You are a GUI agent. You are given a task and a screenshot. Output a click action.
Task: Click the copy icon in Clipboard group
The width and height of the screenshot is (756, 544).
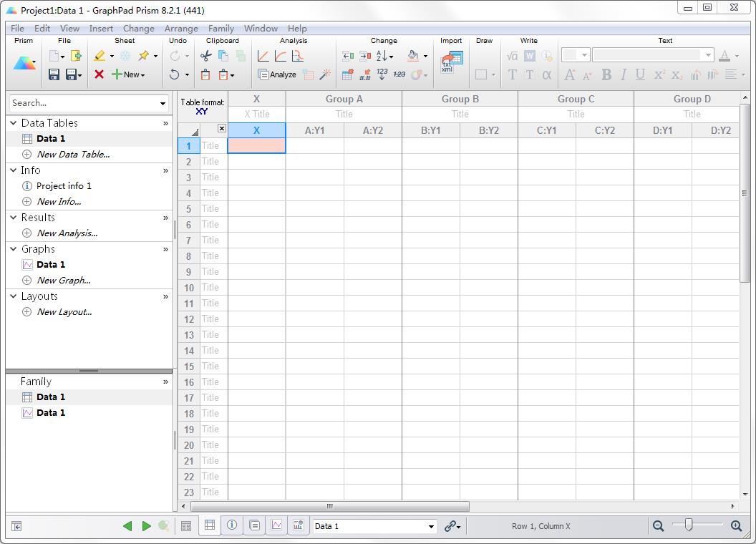pyautogui.click(x=223, y=56)
